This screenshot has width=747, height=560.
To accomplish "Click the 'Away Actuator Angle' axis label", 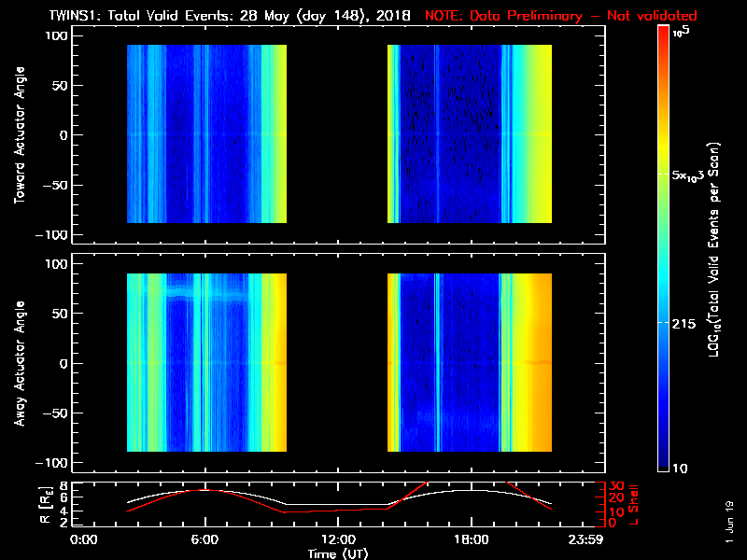I will click(20, 362).
